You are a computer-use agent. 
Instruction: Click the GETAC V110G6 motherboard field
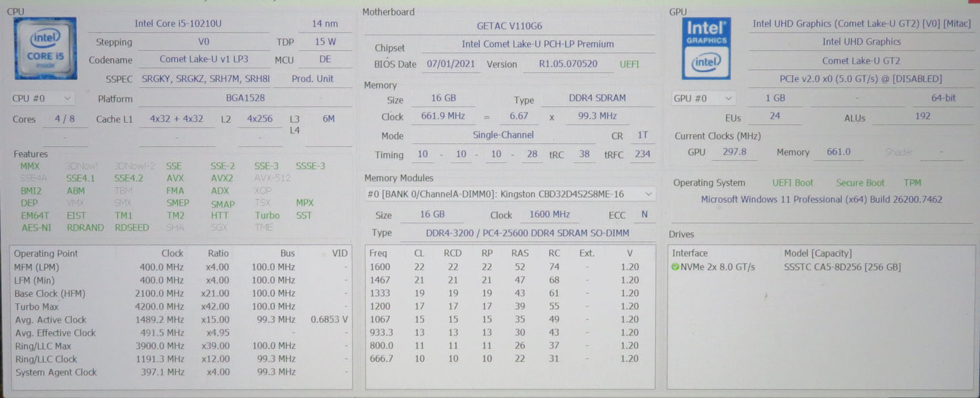pos(509,26)
